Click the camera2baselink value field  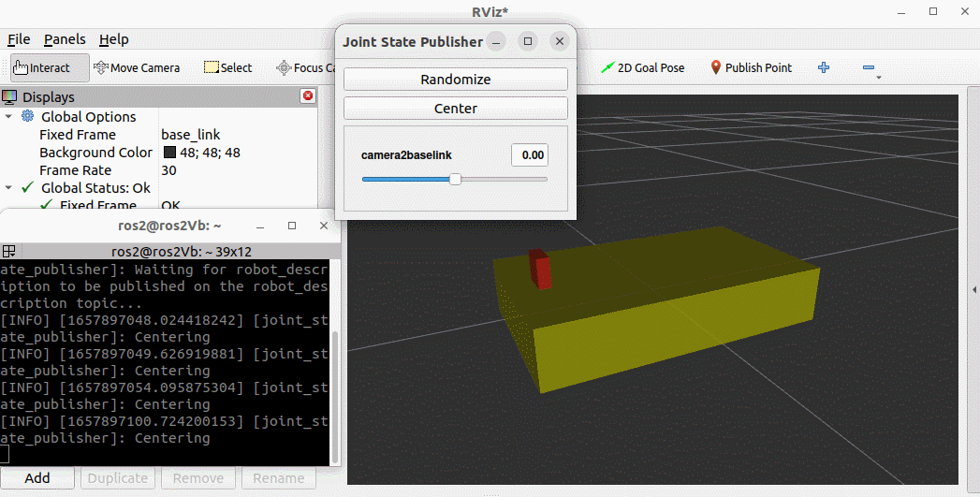click(x=530, y=154)
